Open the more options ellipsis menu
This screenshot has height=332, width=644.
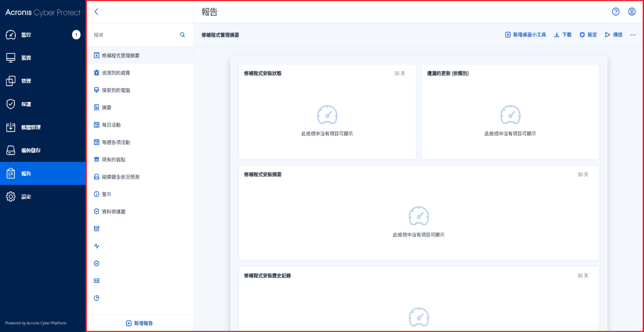633,35
